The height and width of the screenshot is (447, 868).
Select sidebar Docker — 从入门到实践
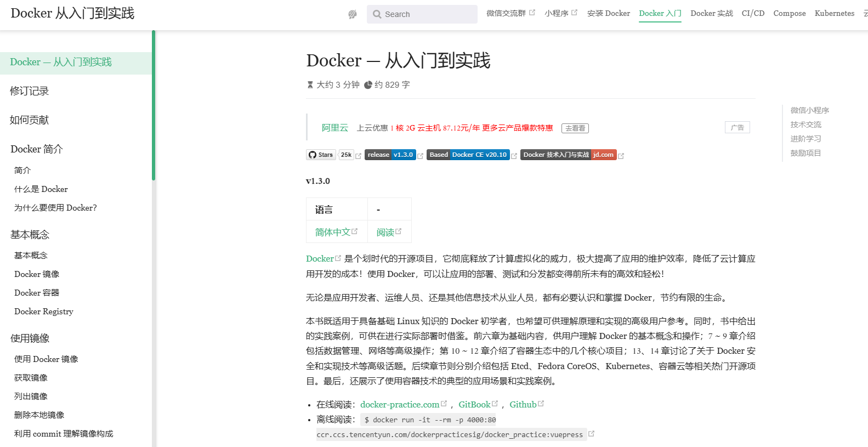tap(76, 63)
